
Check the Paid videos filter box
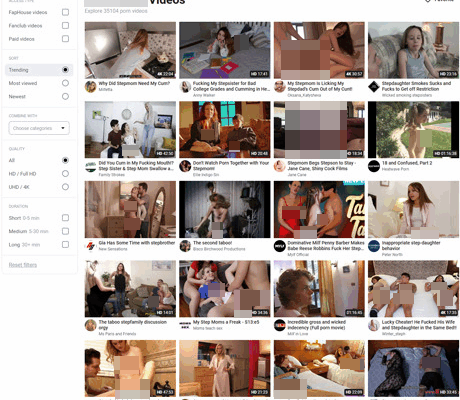tap(65, 39)
